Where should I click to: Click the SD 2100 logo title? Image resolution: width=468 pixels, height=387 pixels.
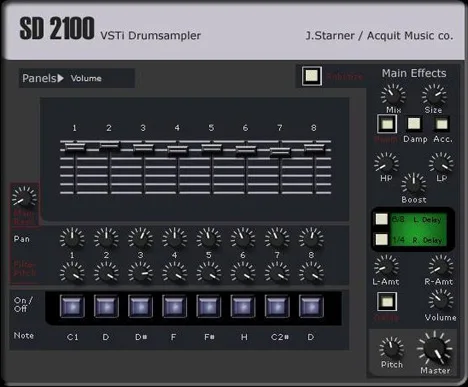(x=57, y=28)
